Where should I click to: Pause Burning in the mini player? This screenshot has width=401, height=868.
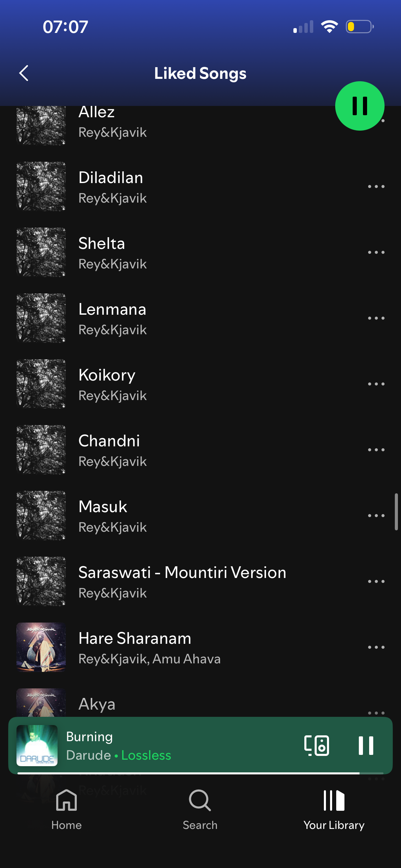tap(366, 745)
